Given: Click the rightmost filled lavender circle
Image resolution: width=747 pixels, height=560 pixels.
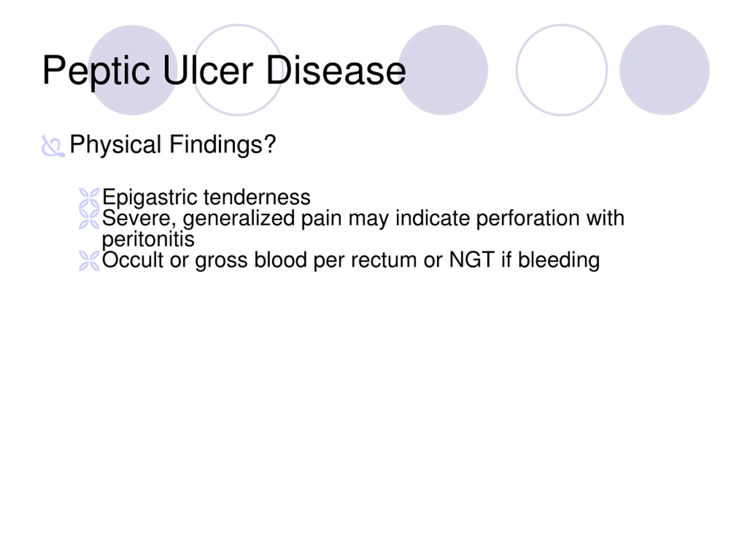Looking at the screenshot, I should [x=665, y=70].
